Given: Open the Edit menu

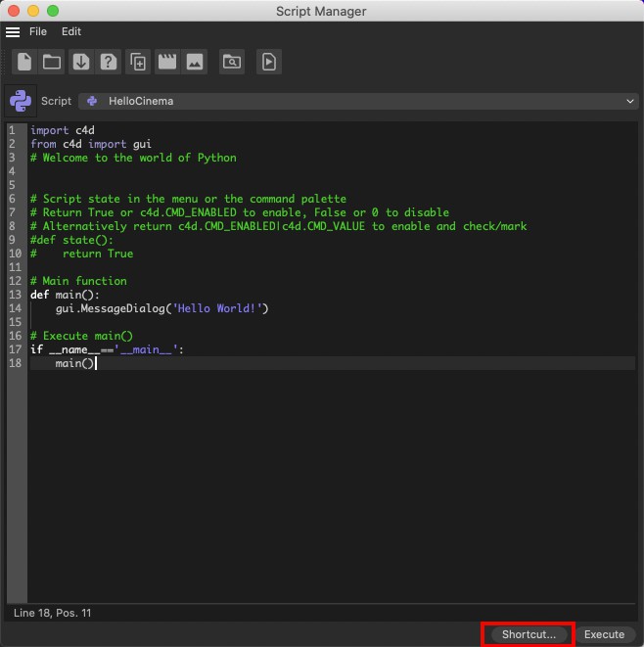Looking at the screenshot, I should [x=71, y=31].
